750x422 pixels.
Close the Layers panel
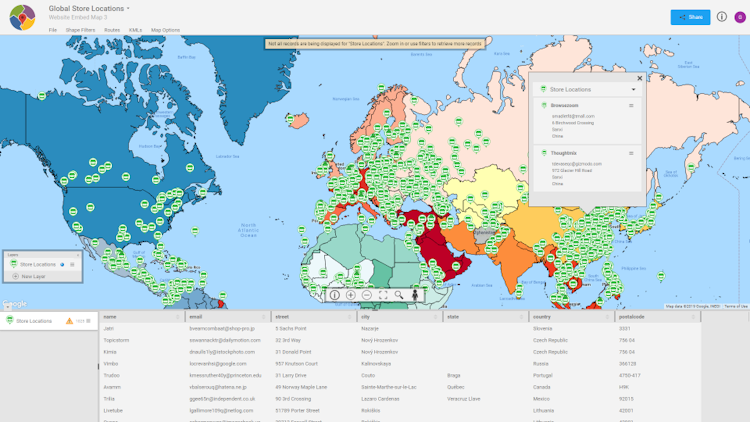point(78,255)
